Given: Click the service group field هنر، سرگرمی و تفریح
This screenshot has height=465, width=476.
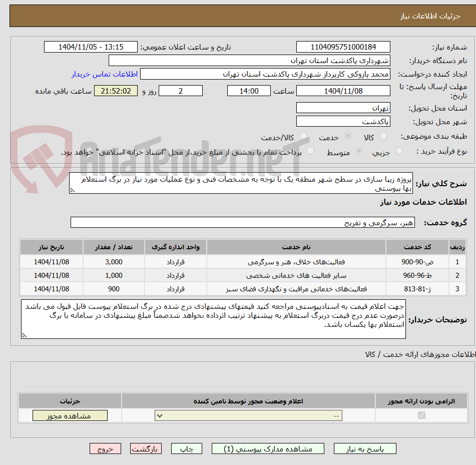Looking at the screenshot, I should [243, 222].
